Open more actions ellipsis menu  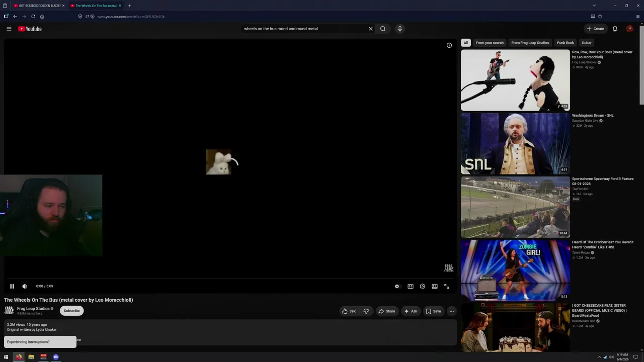click(452, 311)
